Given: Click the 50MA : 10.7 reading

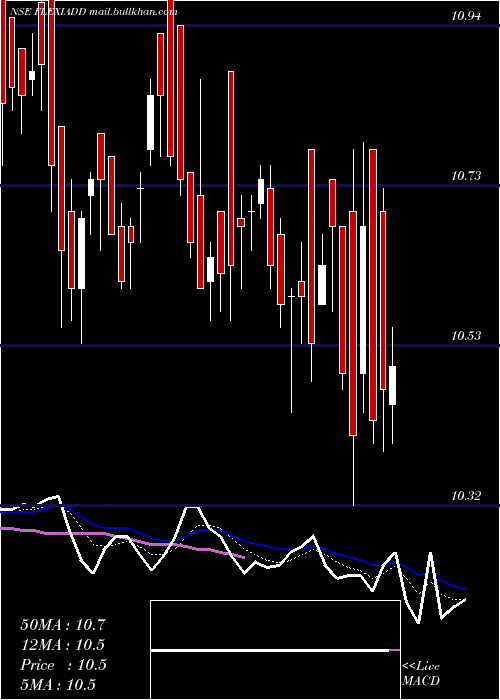Looking at the screenshot, I should tap(63, 625).
